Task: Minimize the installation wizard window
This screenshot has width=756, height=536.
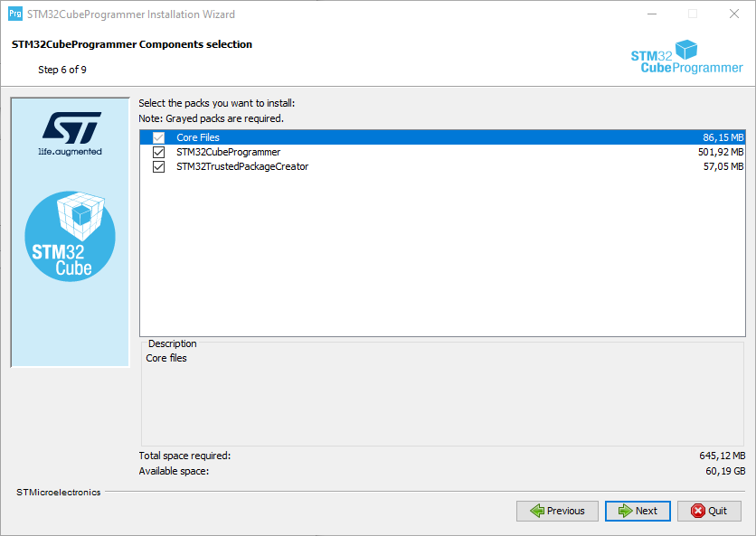Action: 651,14
